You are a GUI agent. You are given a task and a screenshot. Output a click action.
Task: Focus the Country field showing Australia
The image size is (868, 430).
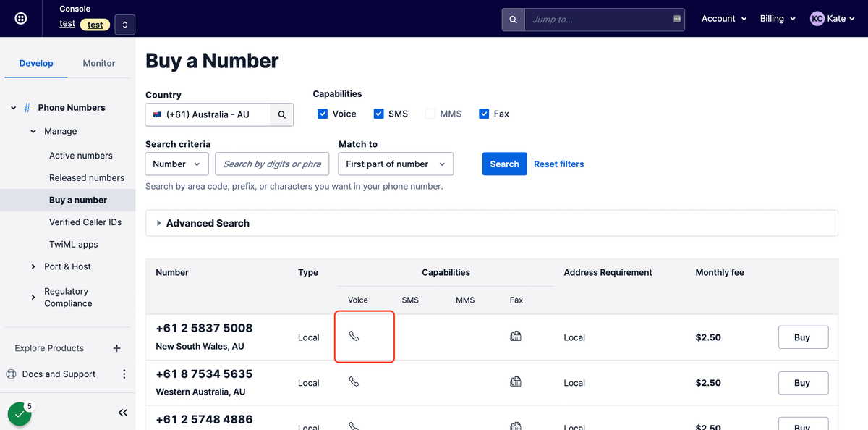click(x=208, y=114)
